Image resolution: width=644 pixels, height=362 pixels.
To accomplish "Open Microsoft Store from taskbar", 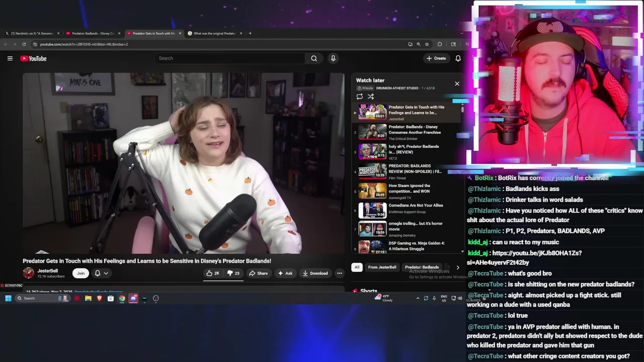I will click(111, 298).
